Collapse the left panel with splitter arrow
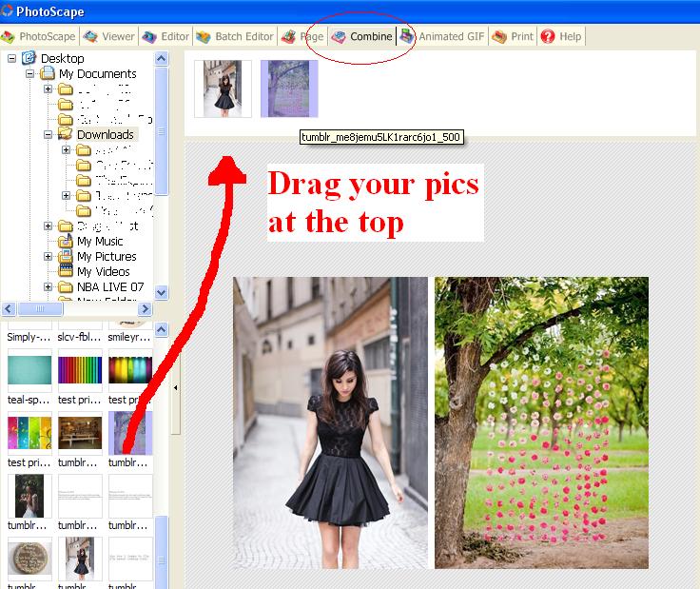The image size is (700, 589). tap(175, 387)
